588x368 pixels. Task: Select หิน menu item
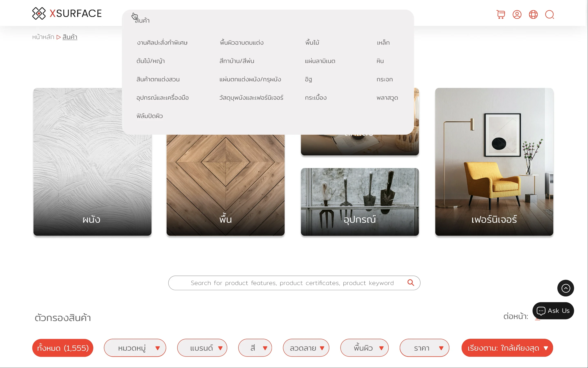point(380,61)
